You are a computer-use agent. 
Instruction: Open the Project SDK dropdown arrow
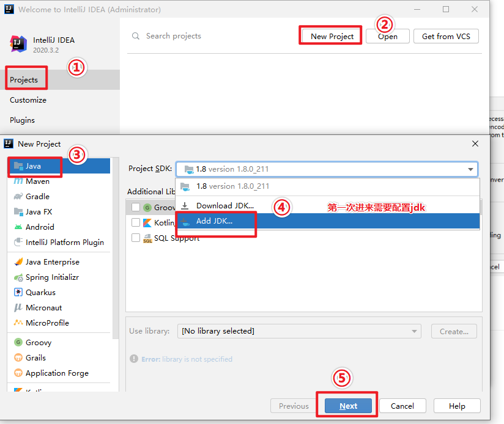470,169
